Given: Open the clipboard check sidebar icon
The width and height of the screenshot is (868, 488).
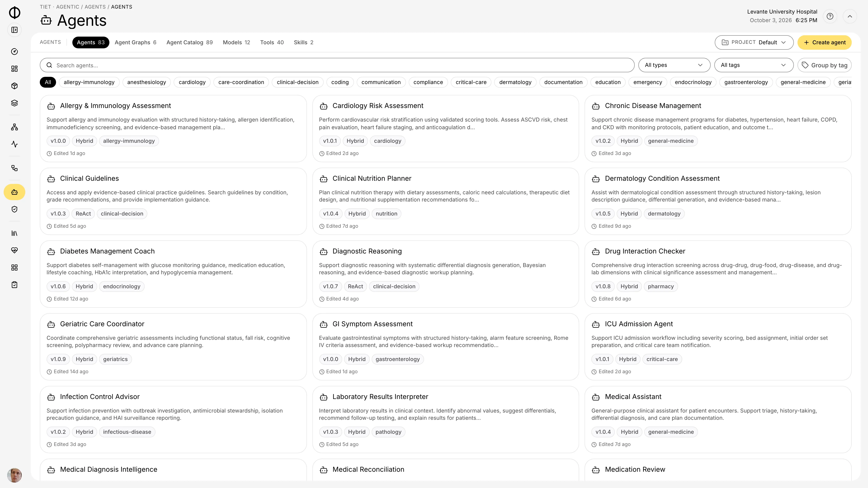Looking at the screenshot, I should [x=14, y=285].
